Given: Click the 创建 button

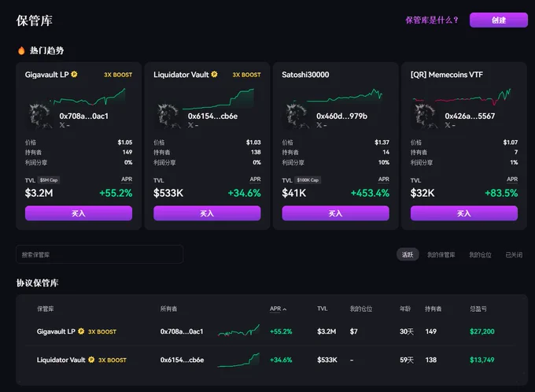Looking at the screenshot, I should [x=499, y=20].
